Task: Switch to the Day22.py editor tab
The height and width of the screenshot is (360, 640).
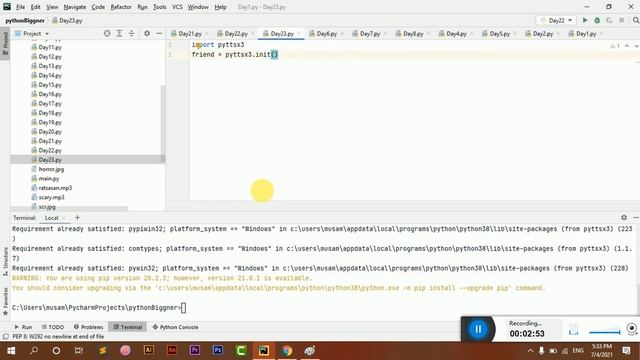Action: click(236, 34)
